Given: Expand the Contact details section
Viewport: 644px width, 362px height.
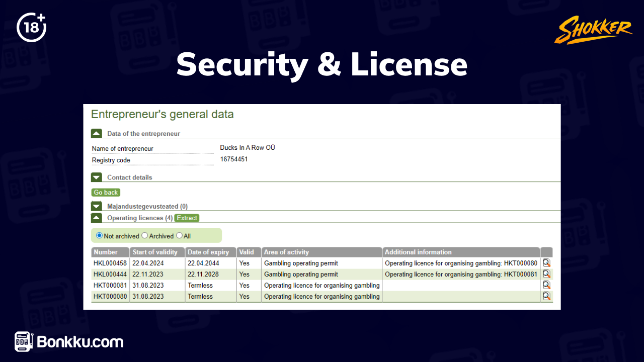Looking at the screenshot, I should pos(97,177).
